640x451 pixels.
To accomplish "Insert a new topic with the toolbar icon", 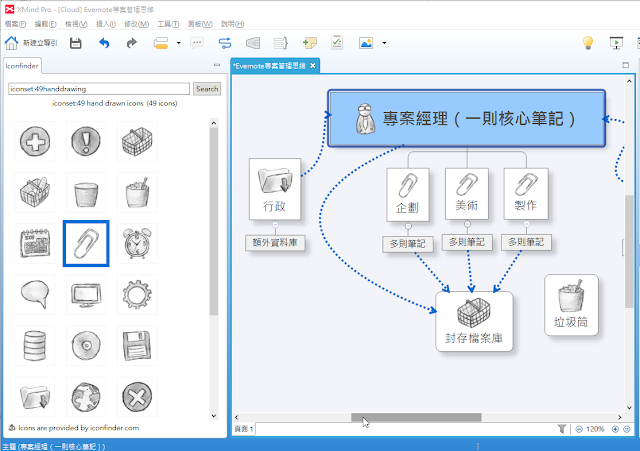I will [161, 43].
